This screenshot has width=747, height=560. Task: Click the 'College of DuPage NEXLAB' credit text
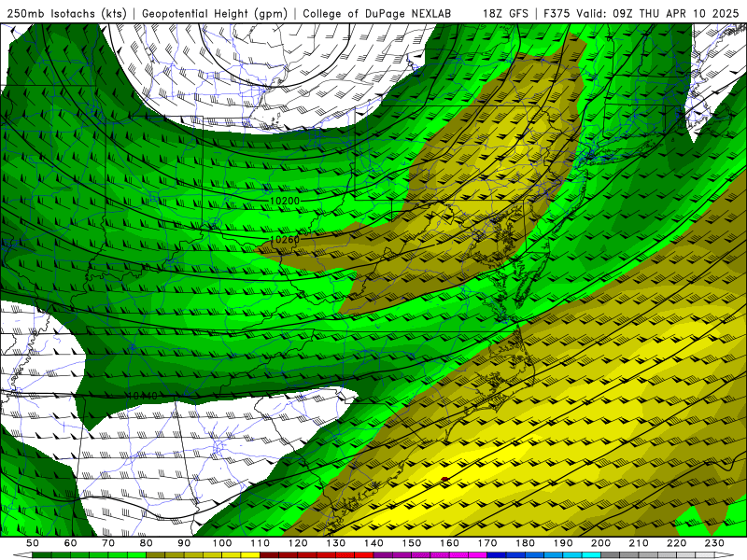coord(376,13)
